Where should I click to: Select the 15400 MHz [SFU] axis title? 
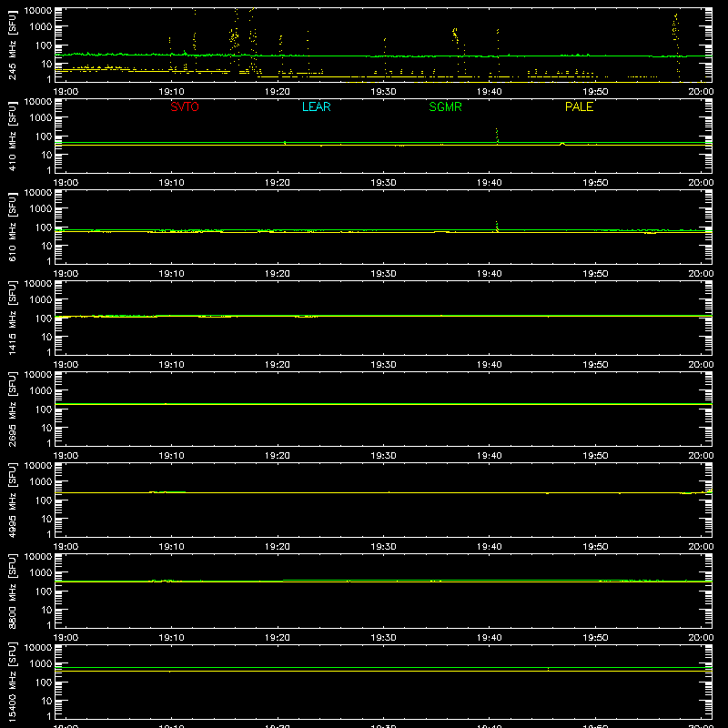click(x=13, y=682)
